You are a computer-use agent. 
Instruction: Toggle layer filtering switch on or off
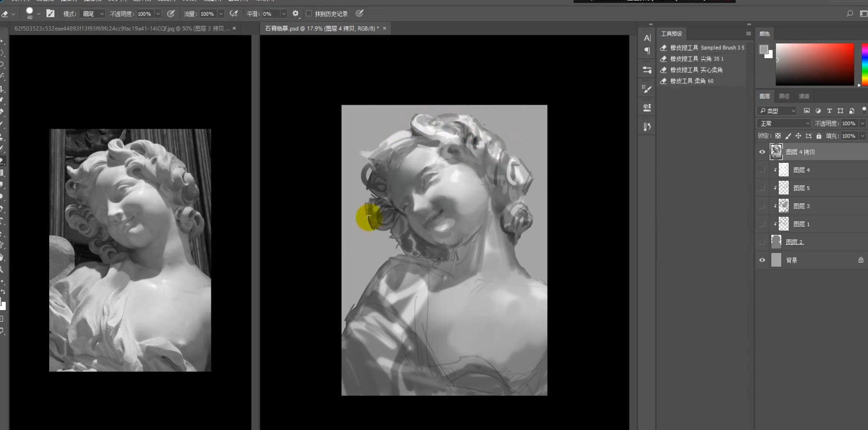pyautogui.click(x=864, y=110)
